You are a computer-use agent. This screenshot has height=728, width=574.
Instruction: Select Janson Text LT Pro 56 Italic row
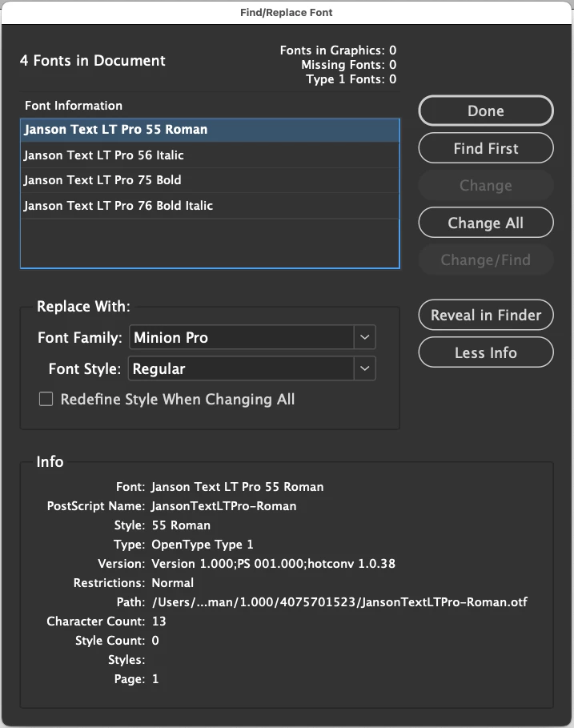click(x=210, y=155)
